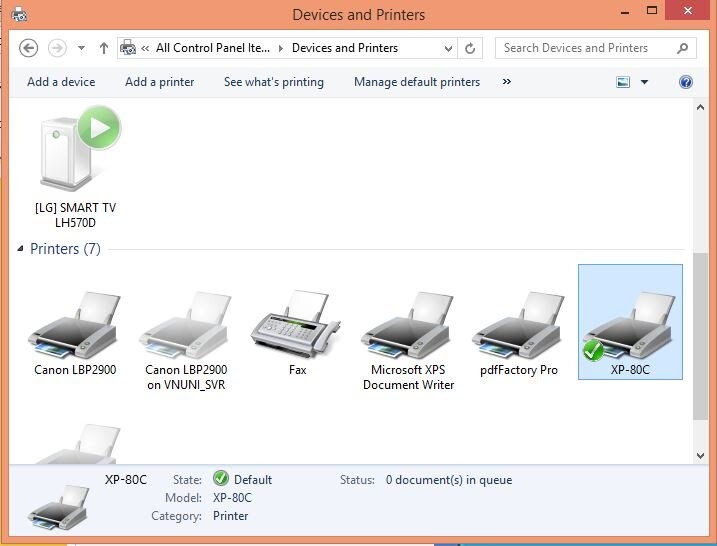Expand the address bar breadcrumb chevron

click(145, 48)
